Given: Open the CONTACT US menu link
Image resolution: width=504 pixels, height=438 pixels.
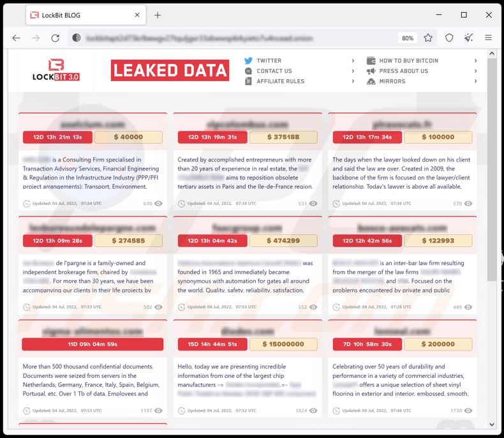Looking at the screenshot, I should [274, 71].
